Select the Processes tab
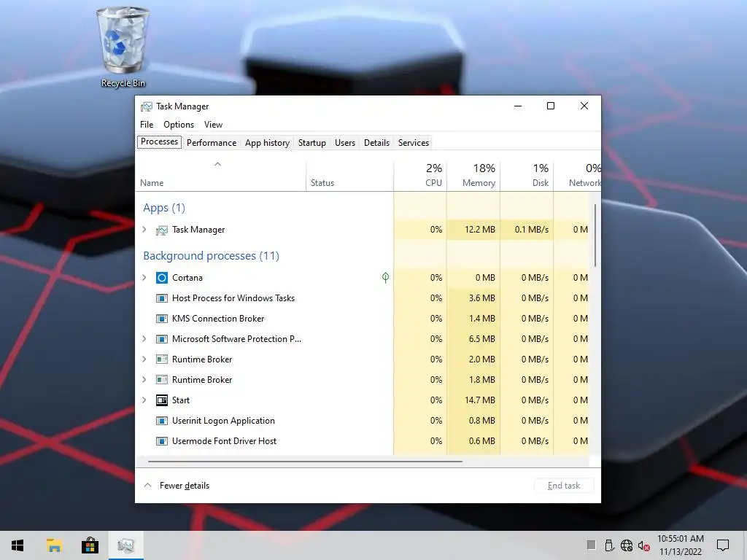 click(x=160, y=142)
